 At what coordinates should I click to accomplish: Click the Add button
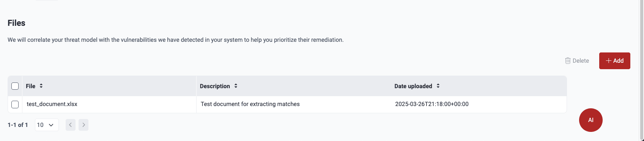615,61
